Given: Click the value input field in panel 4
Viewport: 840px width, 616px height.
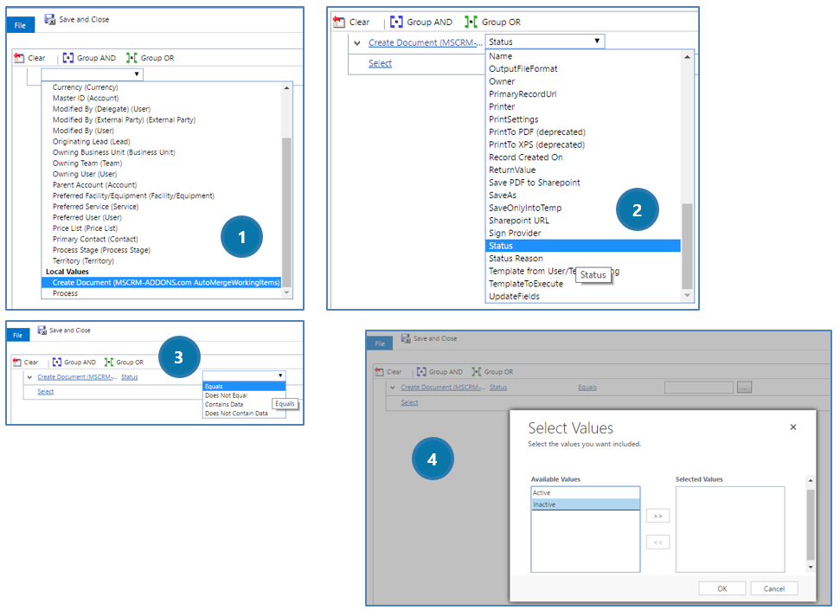Looking at the screenshot, I should click(699, 388).
